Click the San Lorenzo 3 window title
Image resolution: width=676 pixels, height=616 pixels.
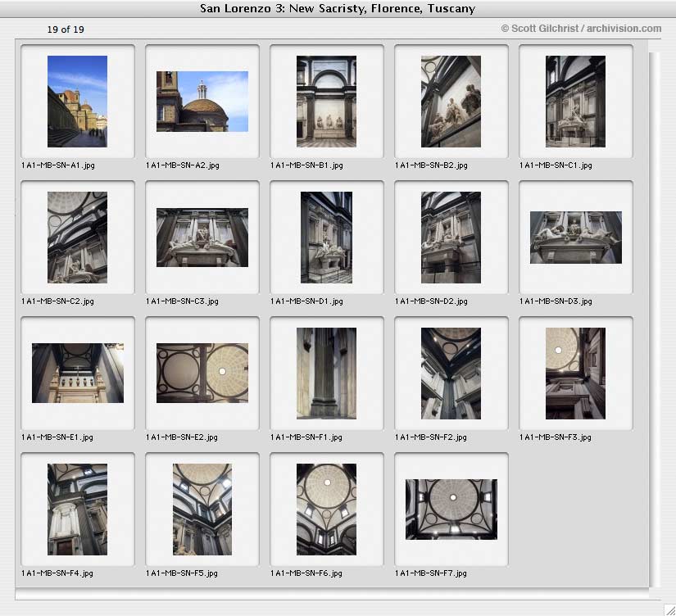pos(338,8)
